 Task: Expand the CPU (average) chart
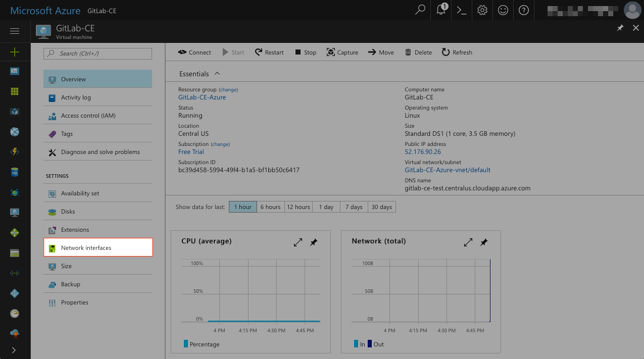click(x=298, y=242)
